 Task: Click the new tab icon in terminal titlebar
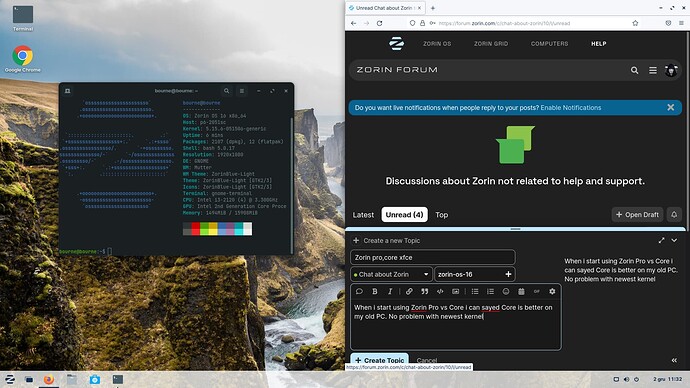[67, 91]
